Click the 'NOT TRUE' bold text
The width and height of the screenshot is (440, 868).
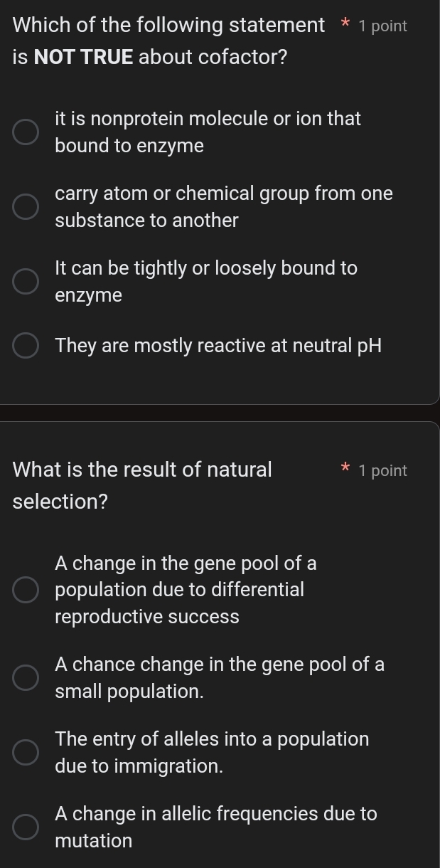pos(85,56)
